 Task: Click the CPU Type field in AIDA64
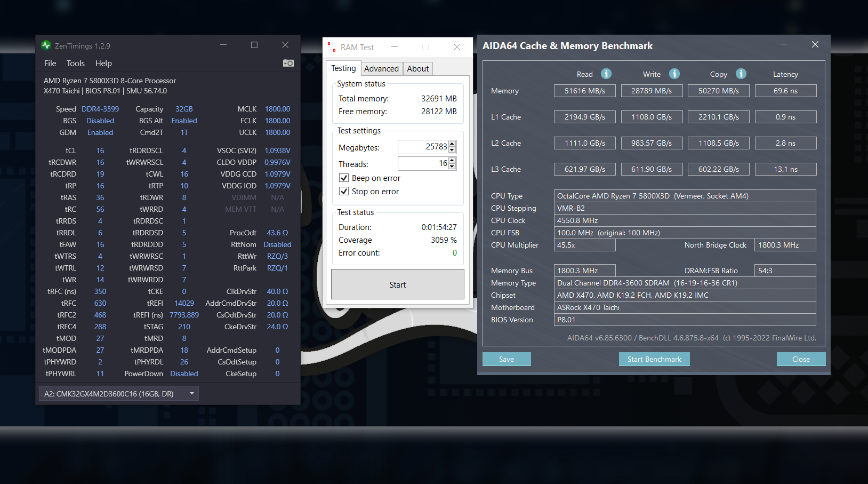pyautogui.click(x=685, y=196)
